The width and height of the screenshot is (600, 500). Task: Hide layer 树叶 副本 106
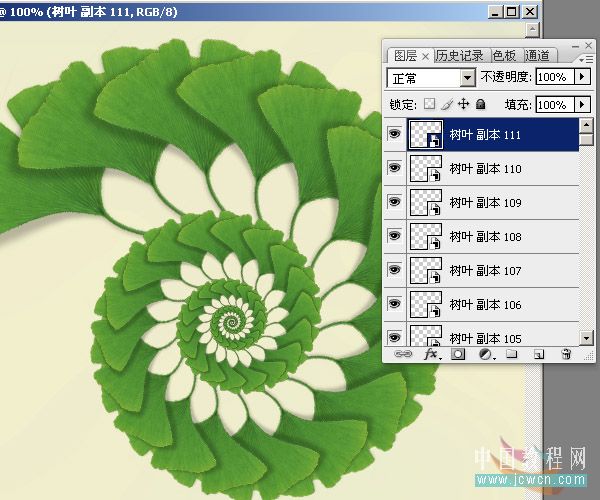coord(395,303)
